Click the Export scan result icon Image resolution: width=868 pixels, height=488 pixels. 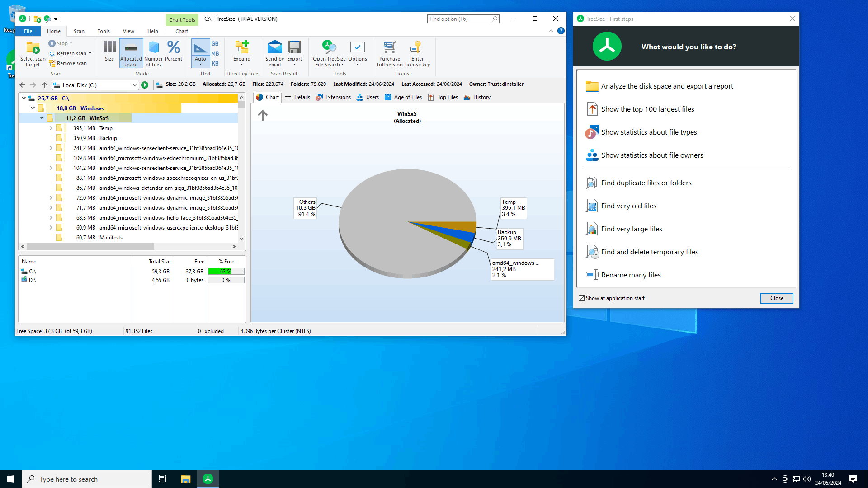pos(294,47)
